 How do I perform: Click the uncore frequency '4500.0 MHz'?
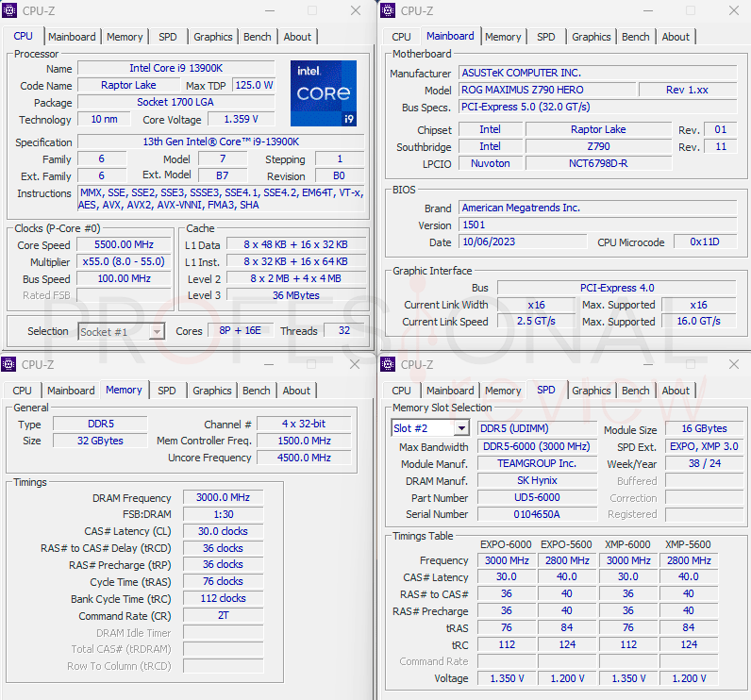[x=304, y=458]
